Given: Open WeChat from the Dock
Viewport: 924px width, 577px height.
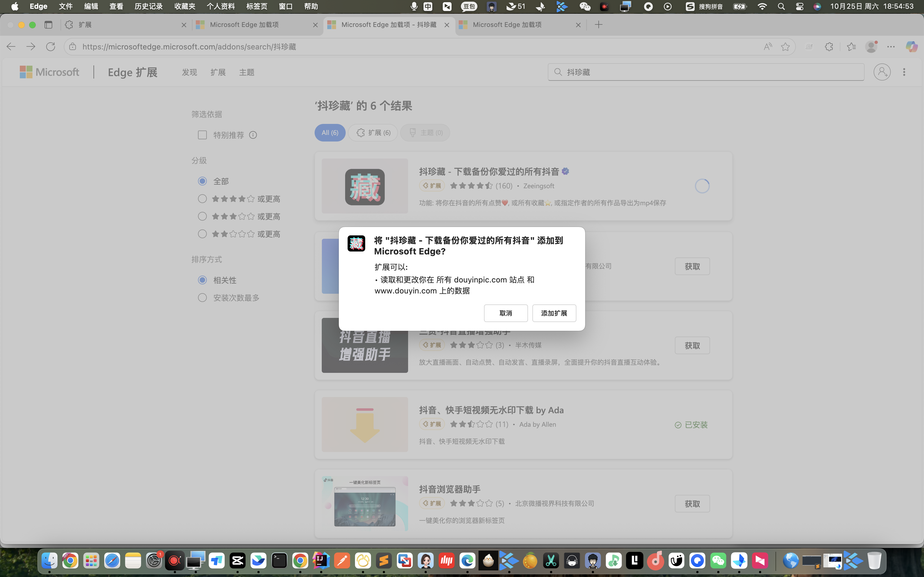Looking at the screenshot, I should (719, 560).
